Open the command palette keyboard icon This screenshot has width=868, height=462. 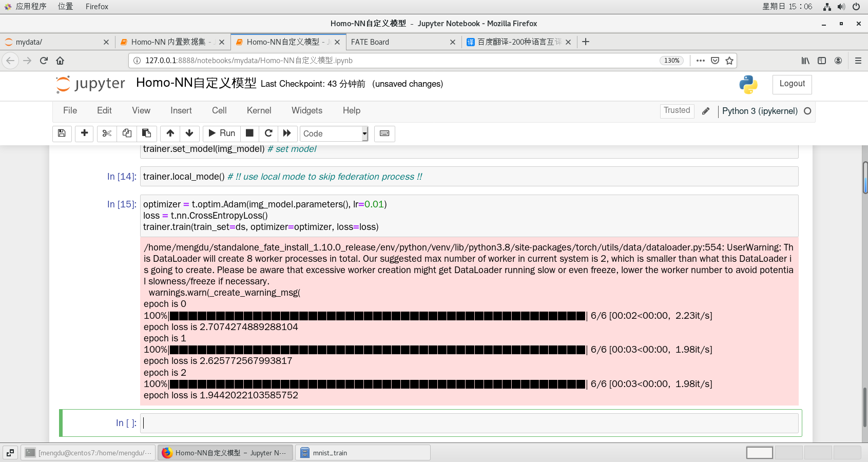(384, 133)
